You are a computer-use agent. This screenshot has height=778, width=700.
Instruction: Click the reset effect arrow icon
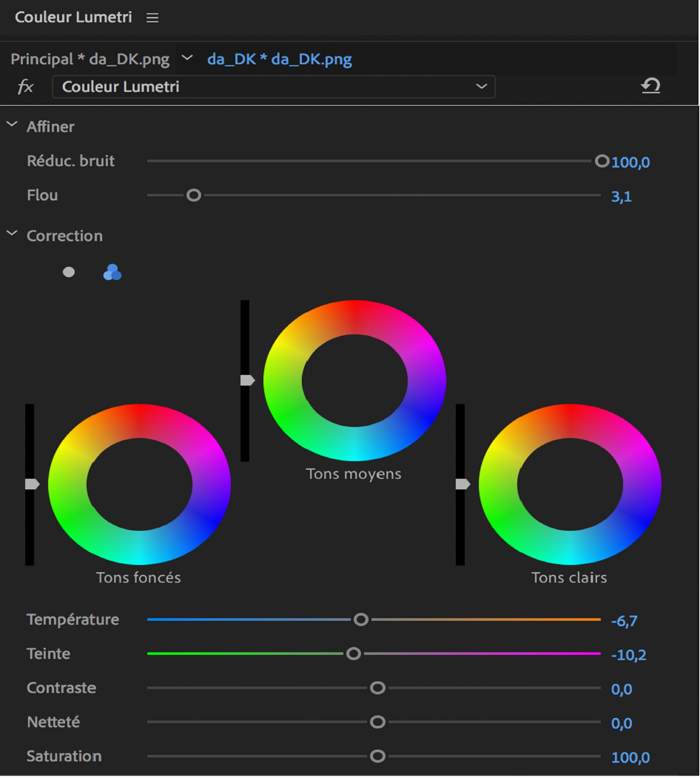650,86
